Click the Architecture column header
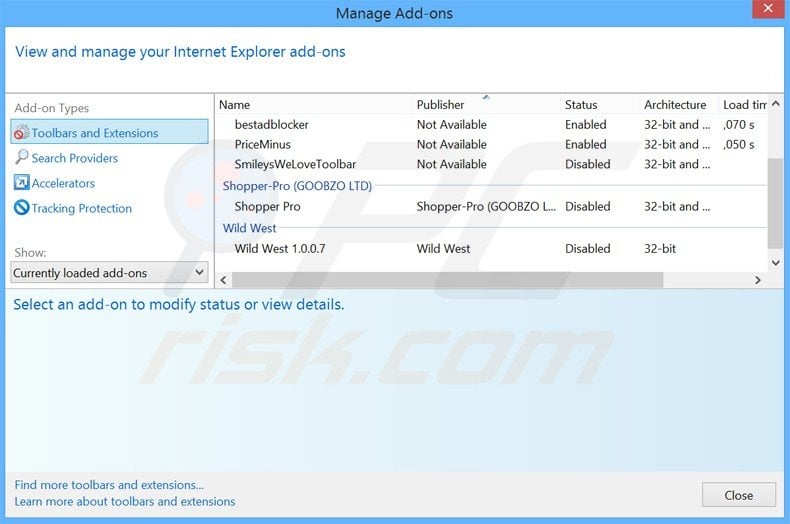 pyautogui.click(x=675, y=105)
